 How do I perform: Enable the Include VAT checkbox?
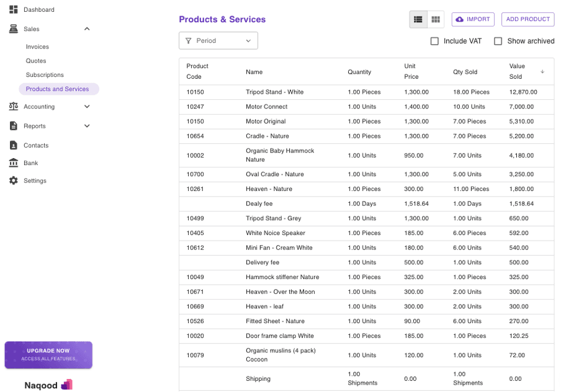tap(434, 41)
